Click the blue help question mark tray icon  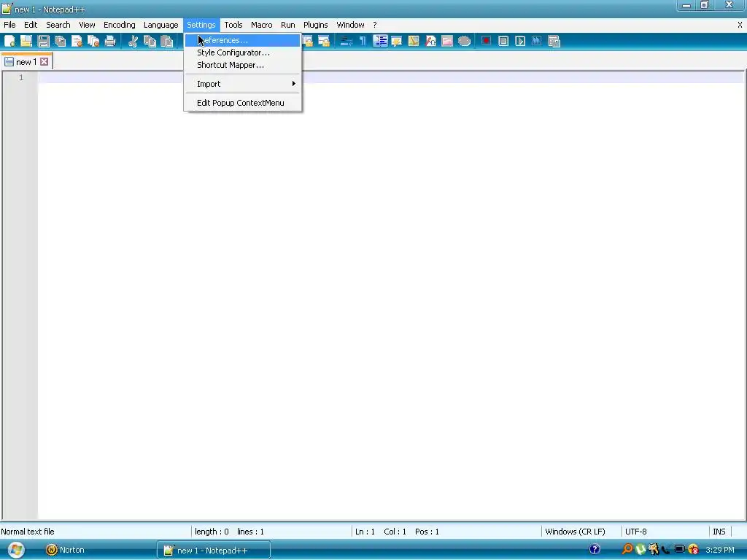[595, 550]
